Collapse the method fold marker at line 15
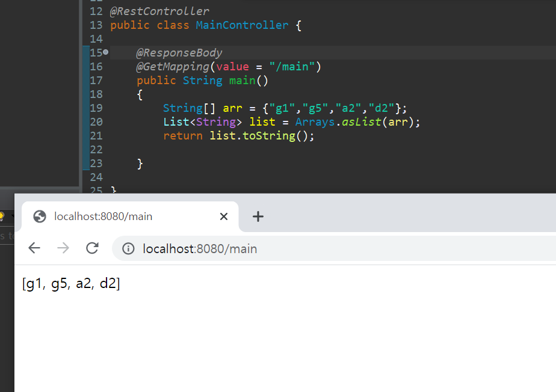 click(x=106, y=52)
